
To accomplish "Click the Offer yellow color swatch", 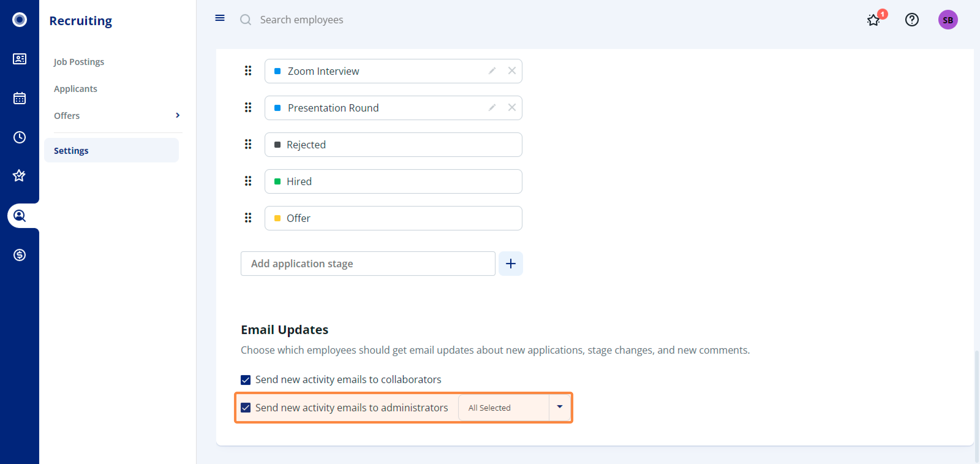I will pos(278,218).
